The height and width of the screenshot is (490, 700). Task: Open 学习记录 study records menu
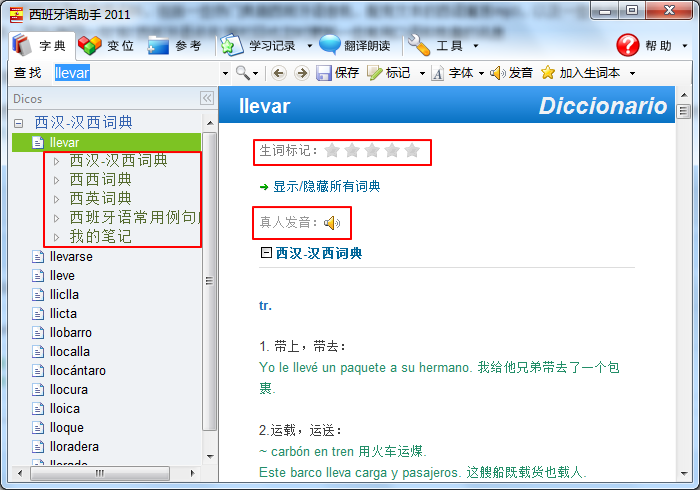[x=259, y=46]
